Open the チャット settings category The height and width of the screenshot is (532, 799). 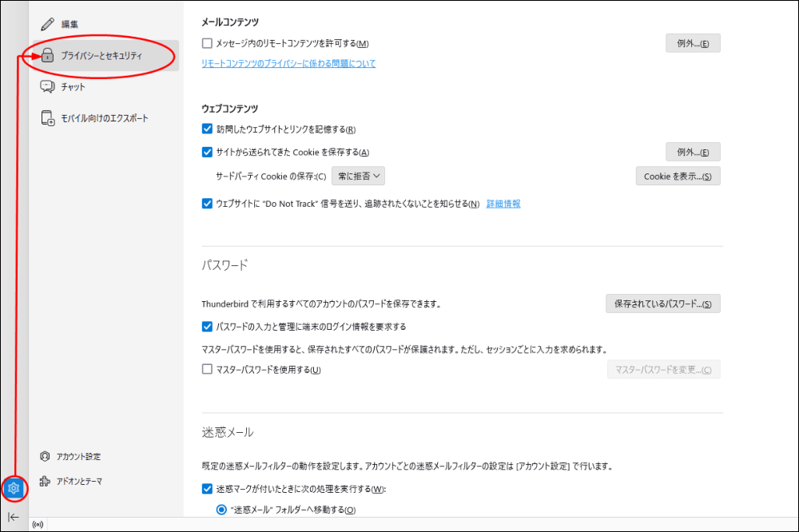click(106, 86)
